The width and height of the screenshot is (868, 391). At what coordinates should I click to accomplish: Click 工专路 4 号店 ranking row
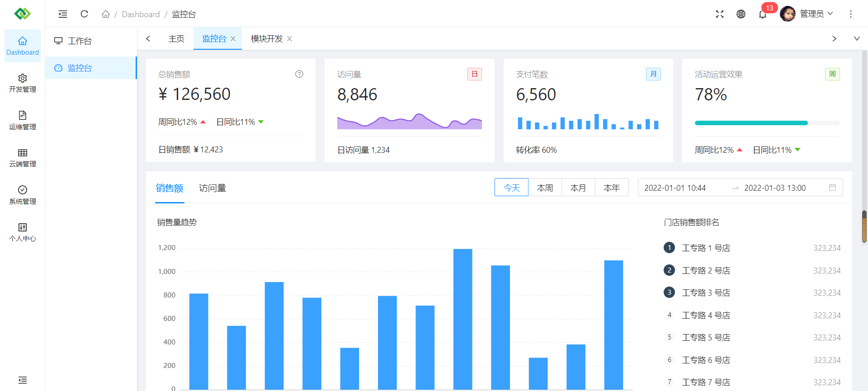[x=752, y=315]
